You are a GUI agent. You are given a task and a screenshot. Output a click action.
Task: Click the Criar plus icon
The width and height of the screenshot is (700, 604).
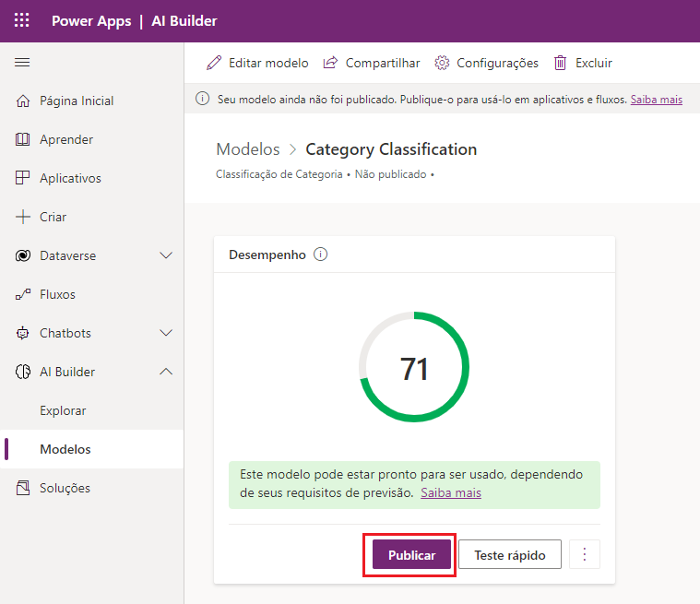click(x=23, y=217)
